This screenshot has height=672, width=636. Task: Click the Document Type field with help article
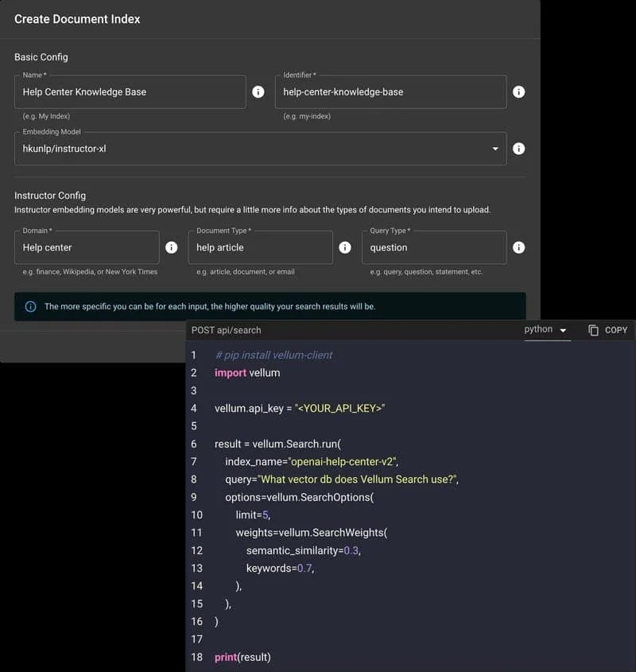pos(260,247)
